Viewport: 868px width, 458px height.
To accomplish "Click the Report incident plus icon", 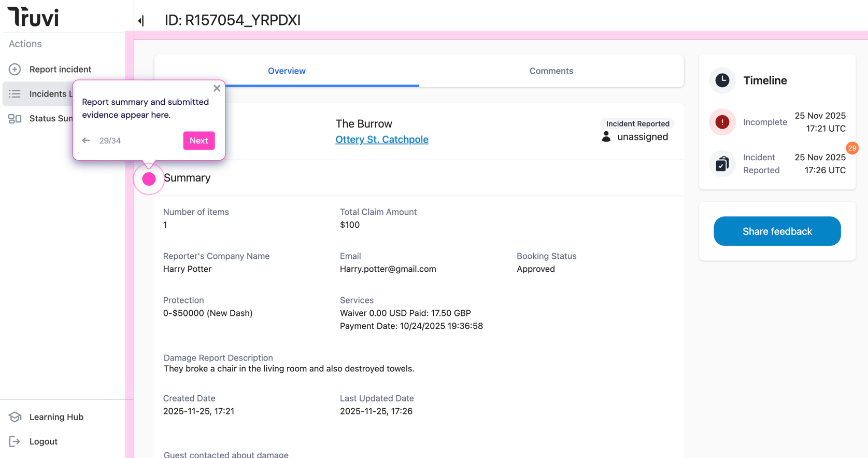I will coord(15,69).
